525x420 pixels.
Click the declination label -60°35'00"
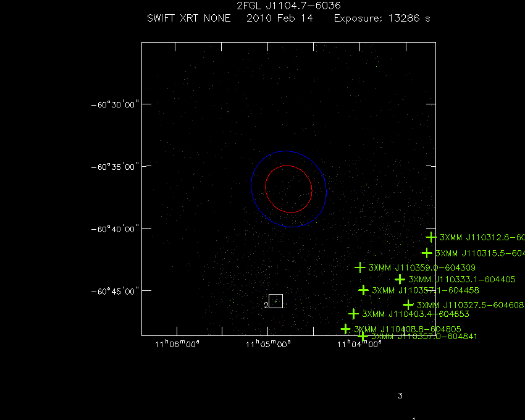[x=115, y=167]
